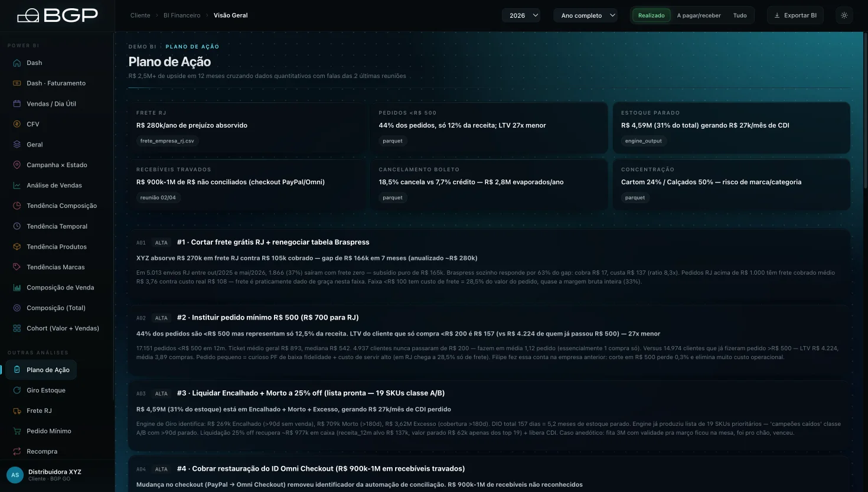Click the ALTA badge of action A01
Image resolution: width=868 pixels, height=492 pixels.
(x=161, y=243)
